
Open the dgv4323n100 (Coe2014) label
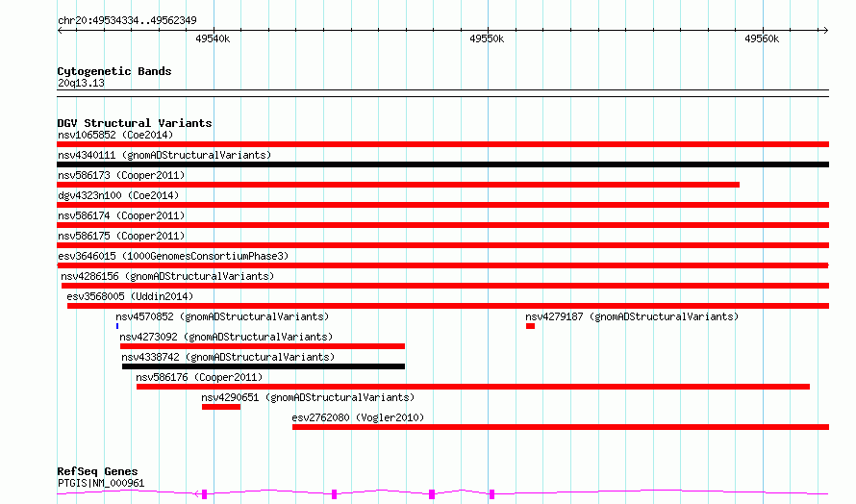tap(118, 195)
